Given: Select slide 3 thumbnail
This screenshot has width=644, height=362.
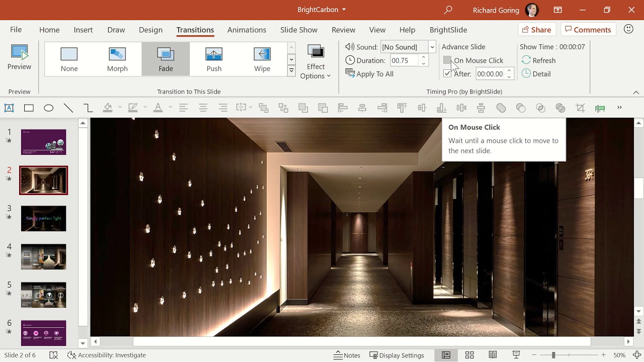Looking at the screenshot, I should pyautogui.click(x=43, y=218).
